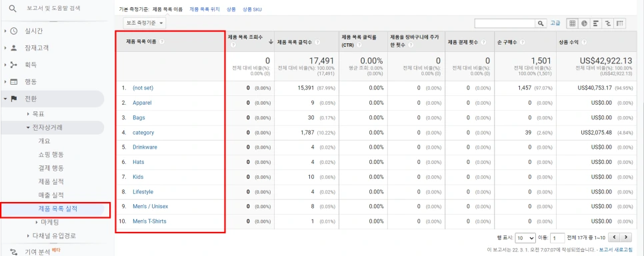Open the Kids product list
This screenshot has height=256, width=644.
click(x=138, y=177)
